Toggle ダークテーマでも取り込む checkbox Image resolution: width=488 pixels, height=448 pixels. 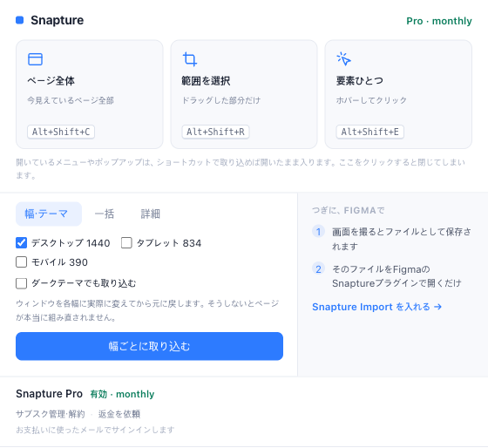coord(22,283)
